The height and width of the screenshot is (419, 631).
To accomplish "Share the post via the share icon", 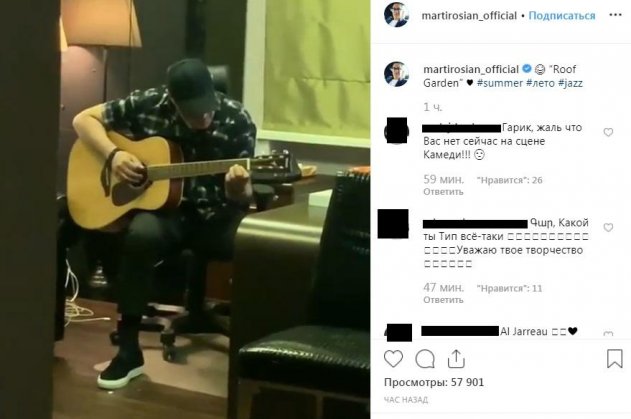I will [456, 359].
